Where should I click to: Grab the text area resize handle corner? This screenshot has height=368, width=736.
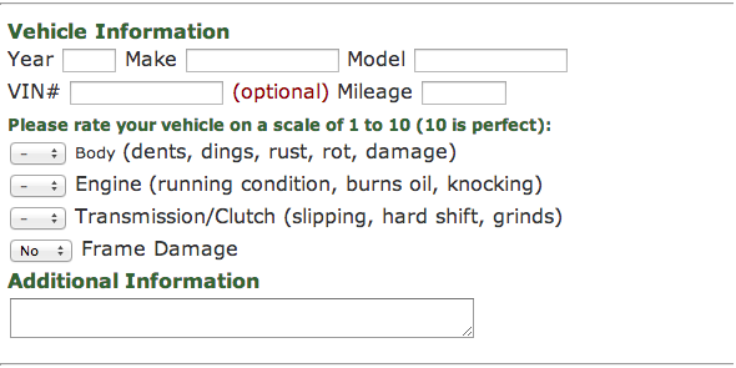[468, 332]
